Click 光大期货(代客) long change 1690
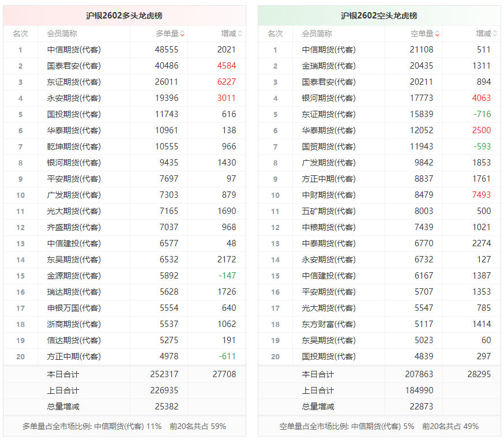The height and width of the screenshot is (440, 504). coord(227,211)
